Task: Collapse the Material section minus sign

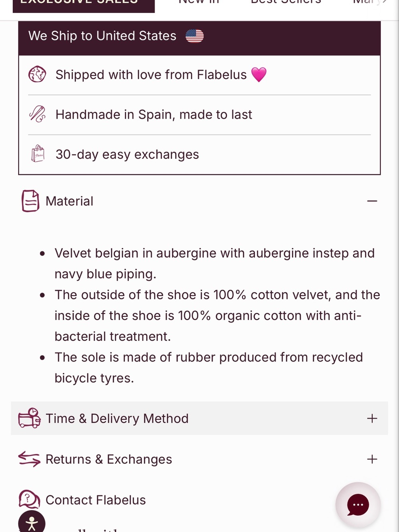Action: click(x=372, y=201)
